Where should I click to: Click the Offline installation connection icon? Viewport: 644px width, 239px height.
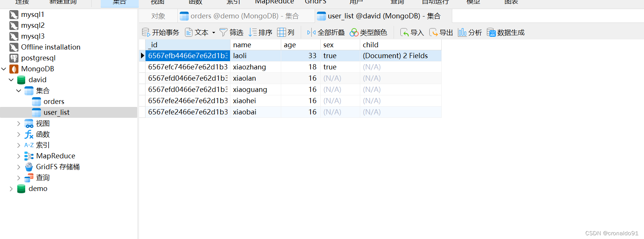(x=14, y=47)
